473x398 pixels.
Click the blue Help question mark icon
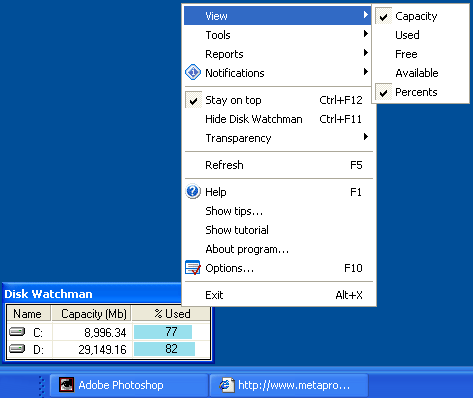193,192
